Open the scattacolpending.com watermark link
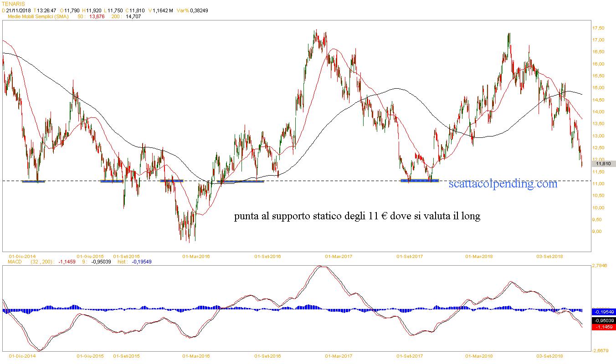Screen dimensions: 616x364 click(503, 184)
